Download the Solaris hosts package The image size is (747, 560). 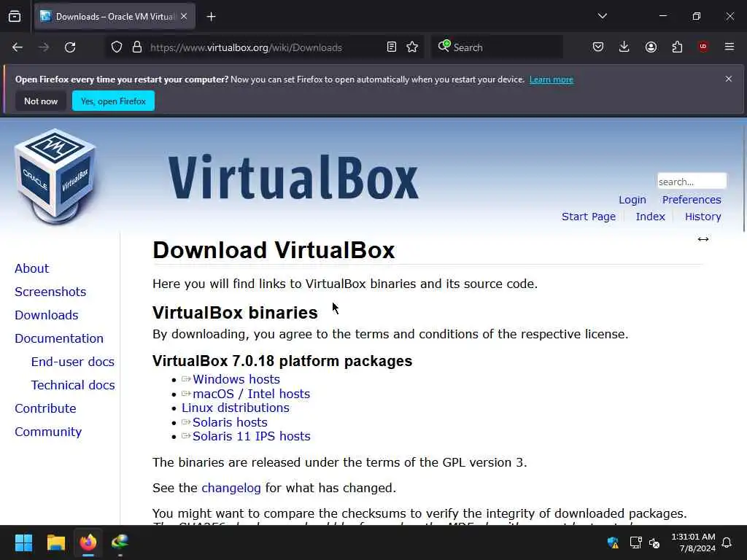230,422
